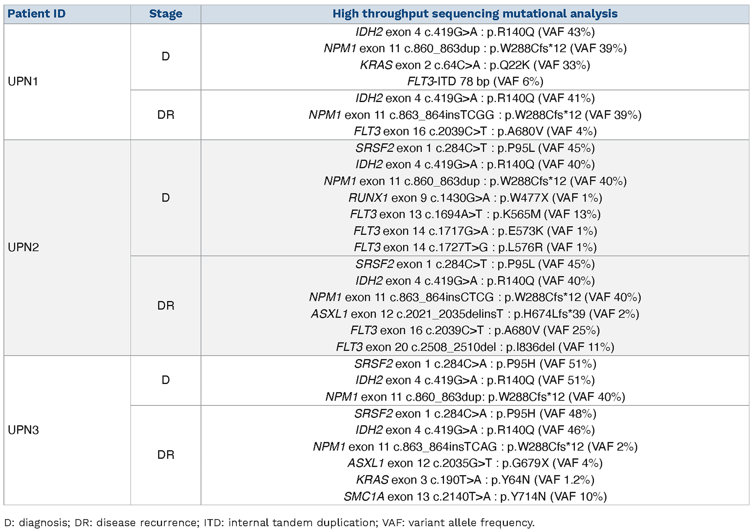The image size is (756, 532).
Task: Select the FLT3-ITD 78 bp line
Action: (475, 81)
